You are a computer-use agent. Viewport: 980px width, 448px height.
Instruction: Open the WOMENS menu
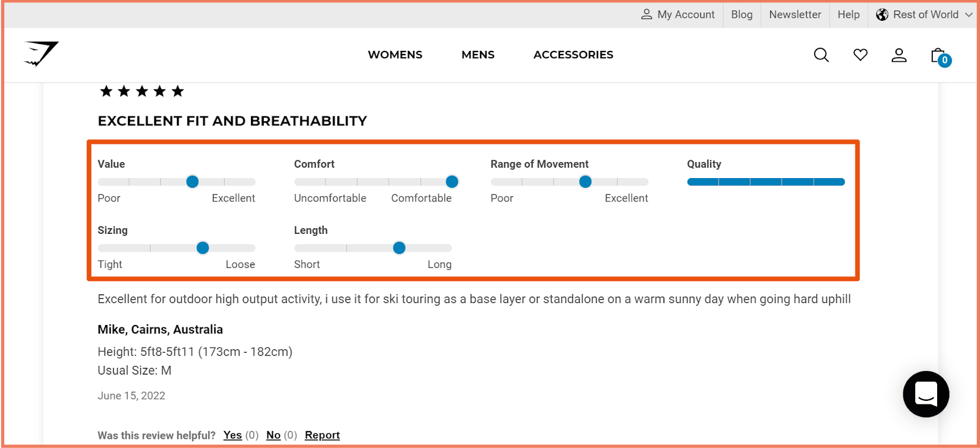(x=395, y=54)
